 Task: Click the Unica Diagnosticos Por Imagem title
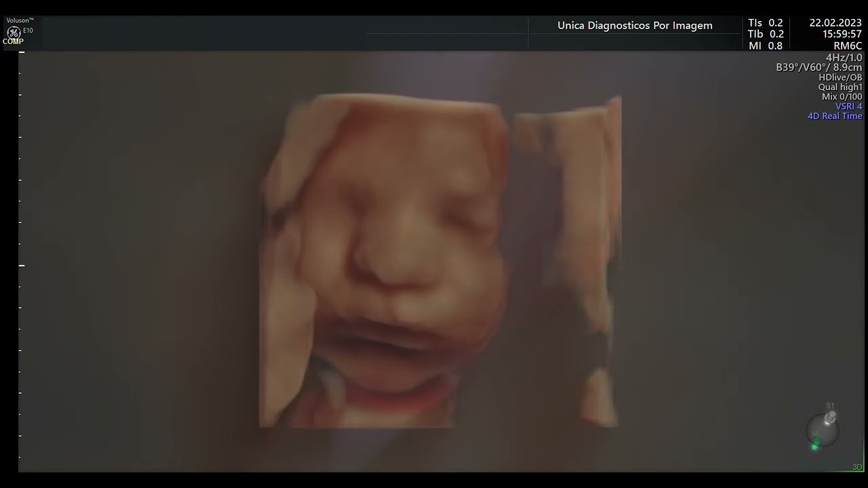point(635,25)
